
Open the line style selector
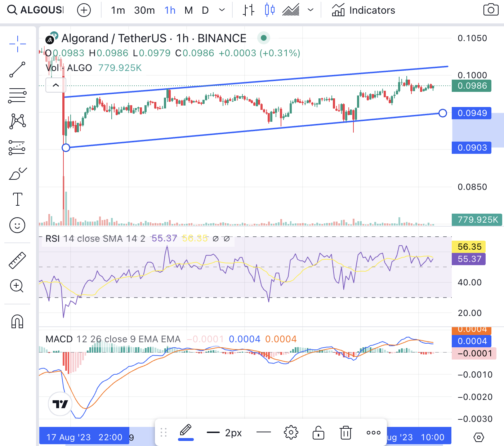coord(263,432)
